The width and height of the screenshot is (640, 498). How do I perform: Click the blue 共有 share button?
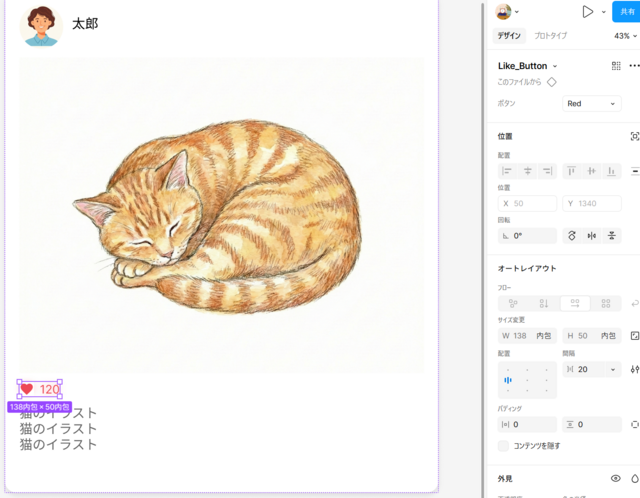(x=627, y=12)
